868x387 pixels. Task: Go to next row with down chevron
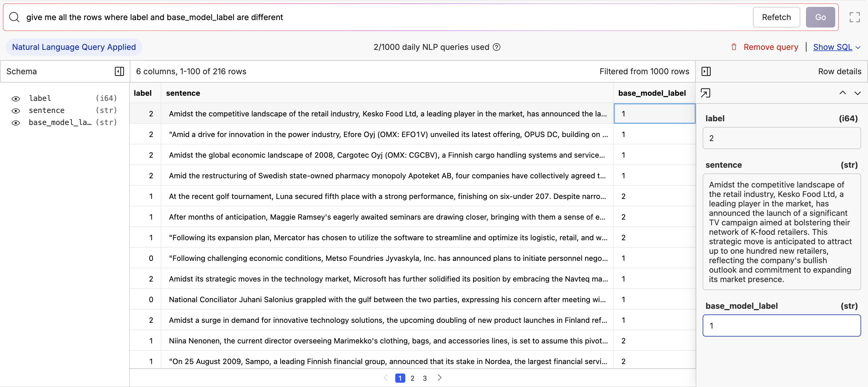tap(857, 93)
